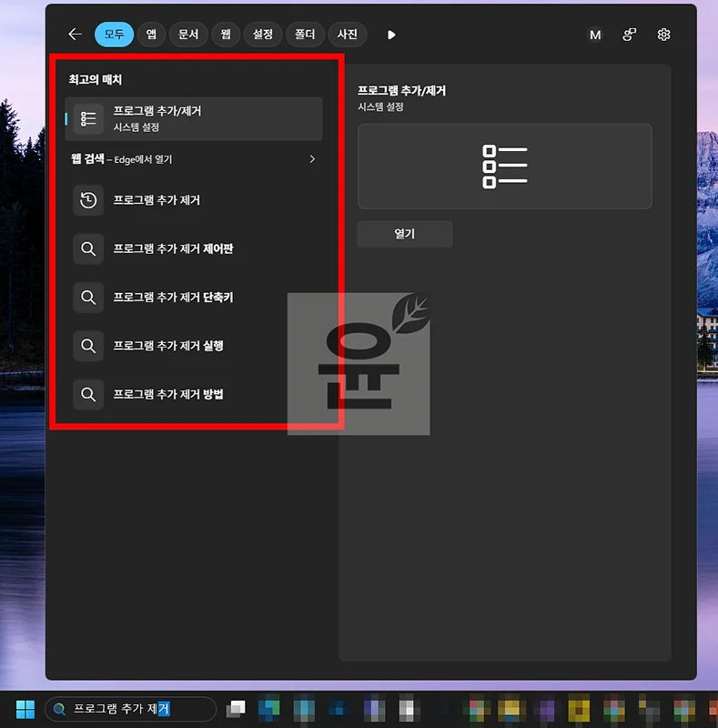Select recent search 프로그램 추가 제거

[194, 200]
